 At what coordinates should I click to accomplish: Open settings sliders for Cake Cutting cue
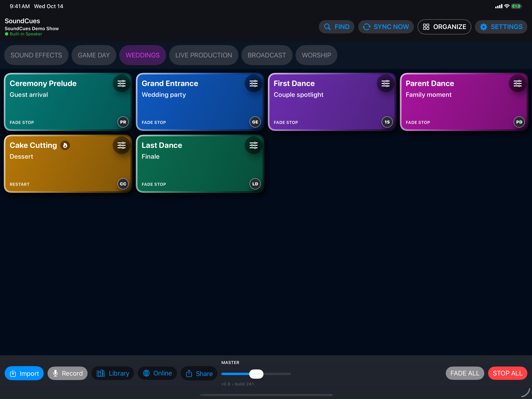121,145
